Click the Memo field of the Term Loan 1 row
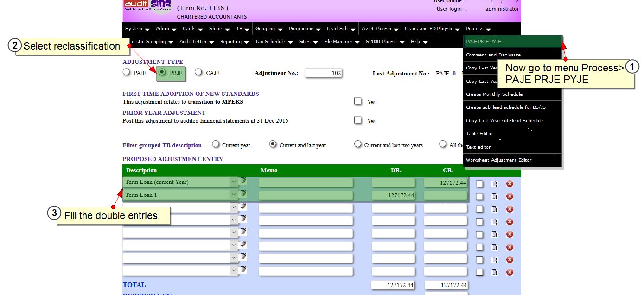This screenshot has height=295, width=644. 306,195
